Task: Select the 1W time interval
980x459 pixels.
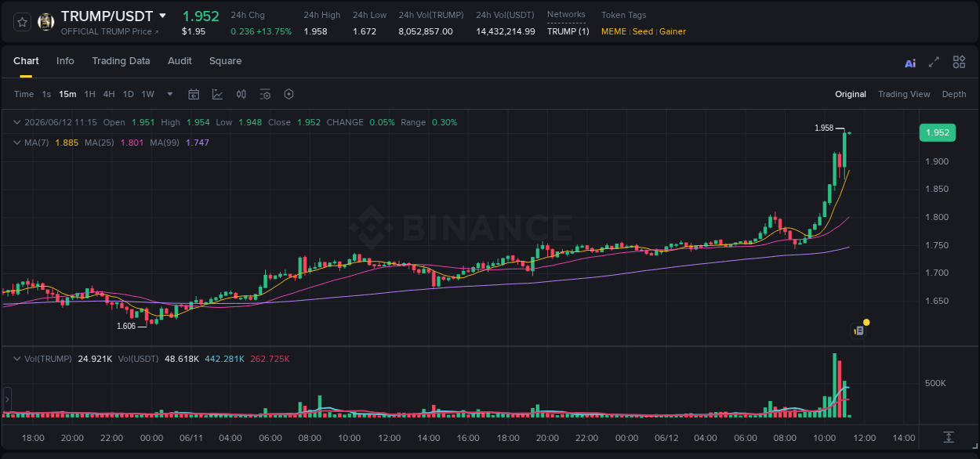Action: (147, 94)
